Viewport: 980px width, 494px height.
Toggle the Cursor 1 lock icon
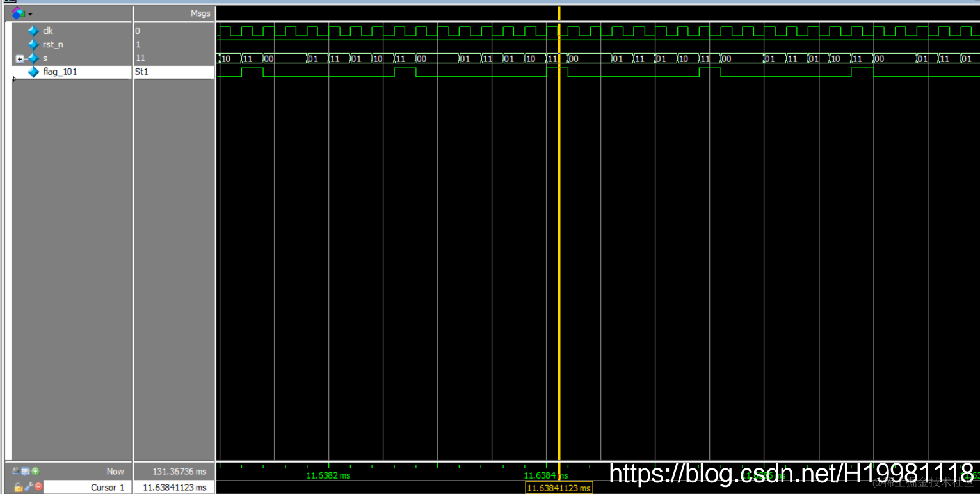pos(18,487)
